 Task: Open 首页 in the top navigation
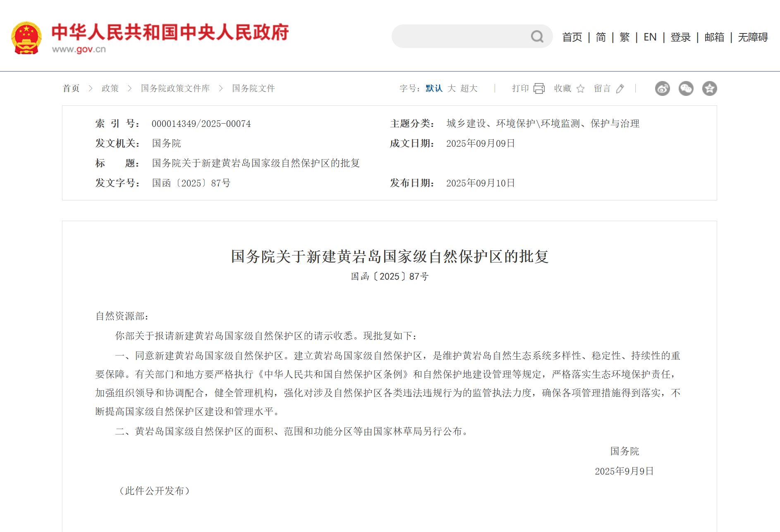click(572, 37)
